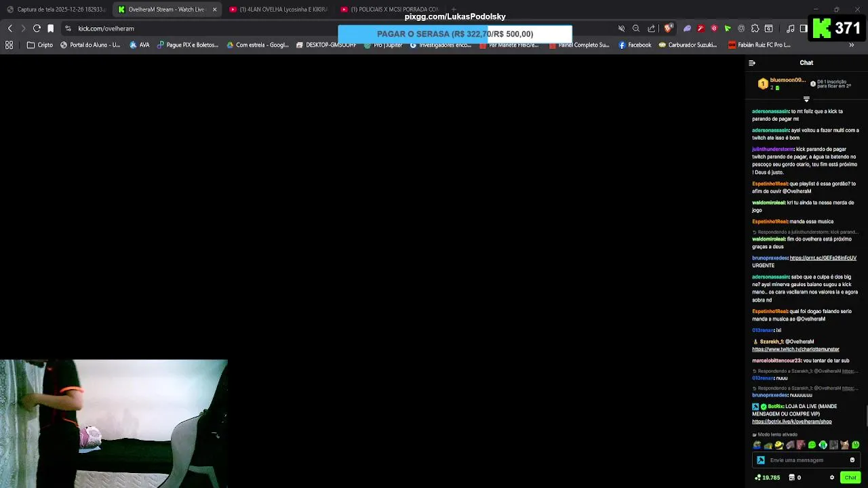Open the channel shop store icon

[x=791, y=478]
